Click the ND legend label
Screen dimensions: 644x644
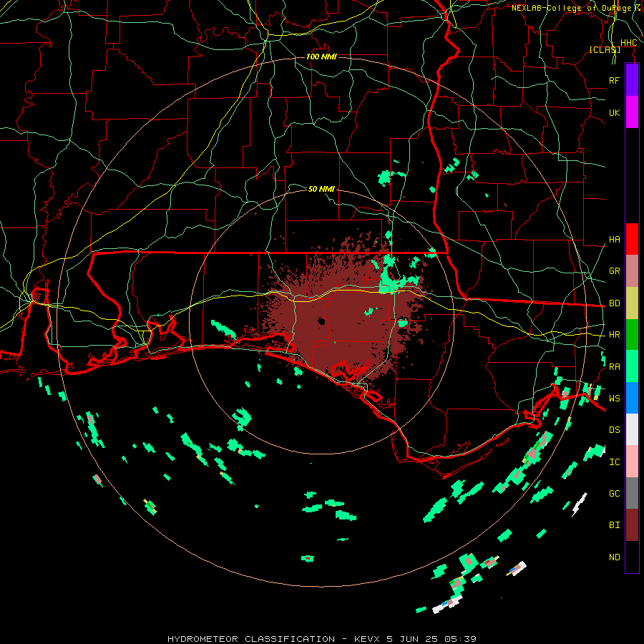point(615,557)
